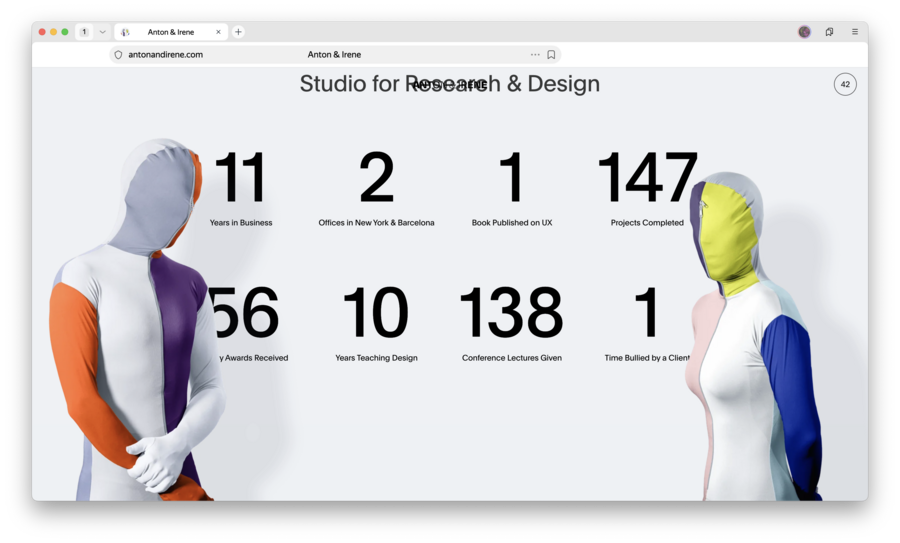Open the browser hamburger menu
Viewport: 900px width, 543px height.
click(855, 32)
